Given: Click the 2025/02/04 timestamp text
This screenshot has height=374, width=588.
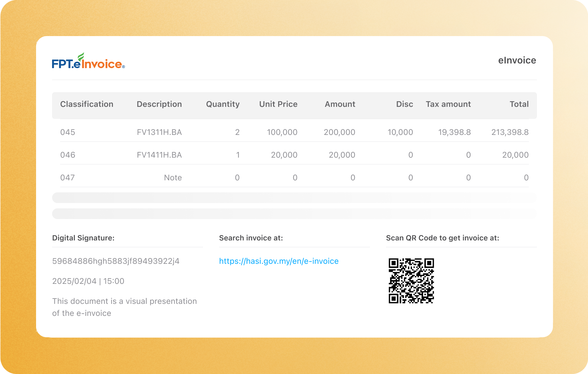Looking at the screenshot, I should pos(88,281).
